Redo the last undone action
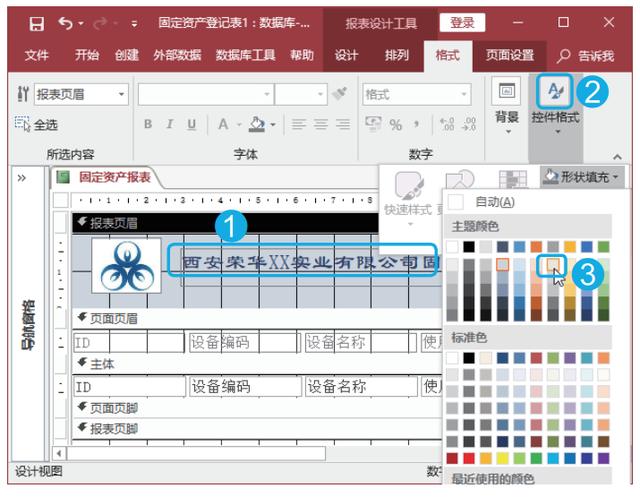This screenshot has height=497, width=640. click(x=100, y=24)
